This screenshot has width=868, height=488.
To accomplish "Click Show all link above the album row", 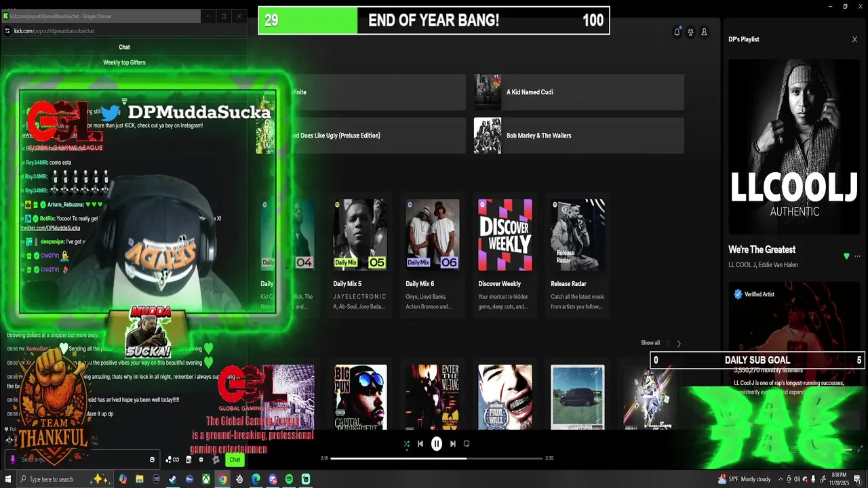I will (x=650, y=343).
